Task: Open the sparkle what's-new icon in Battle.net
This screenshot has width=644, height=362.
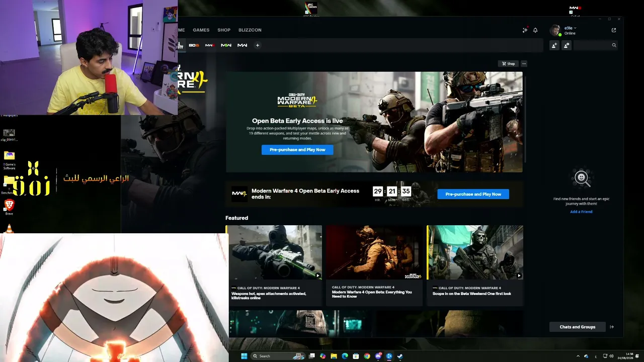Action: pos(525,30)
